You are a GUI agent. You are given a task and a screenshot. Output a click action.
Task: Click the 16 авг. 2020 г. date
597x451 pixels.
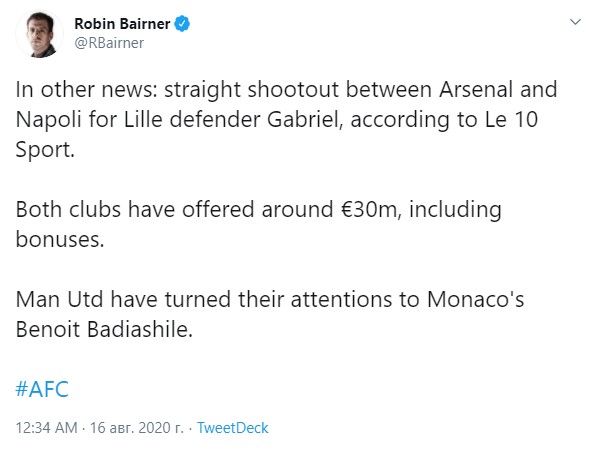(137, 428)
